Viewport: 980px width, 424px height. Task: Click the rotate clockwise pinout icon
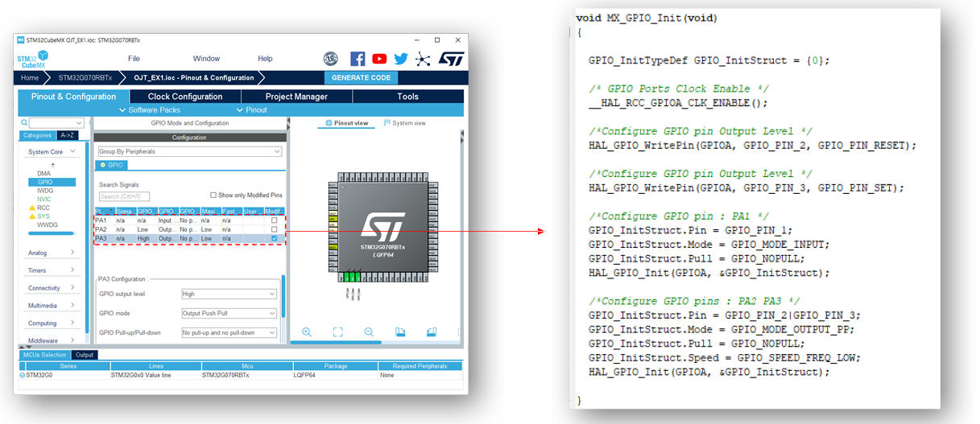(x=400, y=332)
